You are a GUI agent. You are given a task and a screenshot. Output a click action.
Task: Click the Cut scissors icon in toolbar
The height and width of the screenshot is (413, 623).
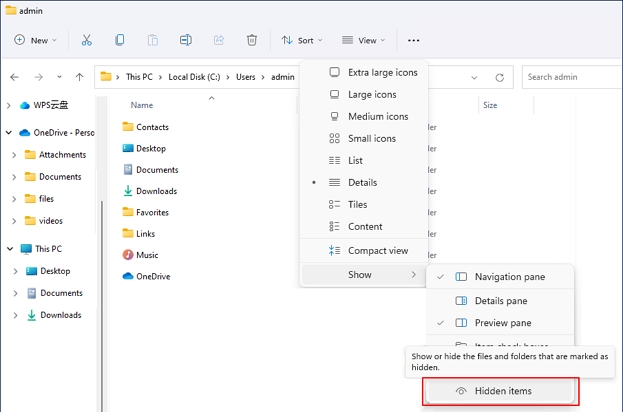pos(87,40)
